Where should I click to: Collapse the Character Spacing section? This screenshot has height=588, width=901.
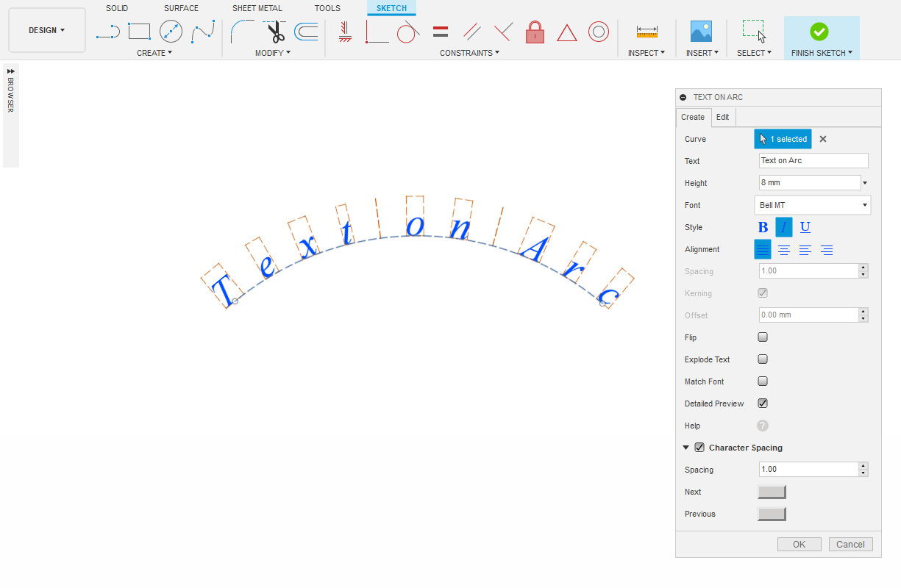686,448
